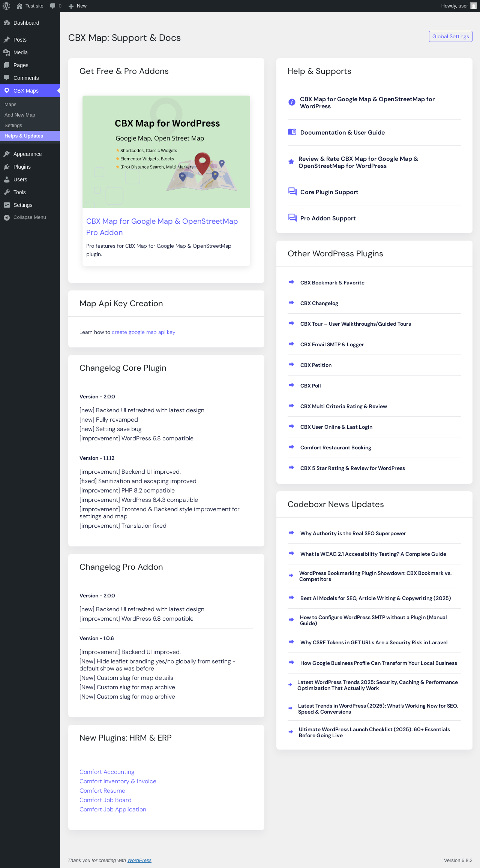
Task: Click the Dashboard gauge icon
Action: click(7, 23)
